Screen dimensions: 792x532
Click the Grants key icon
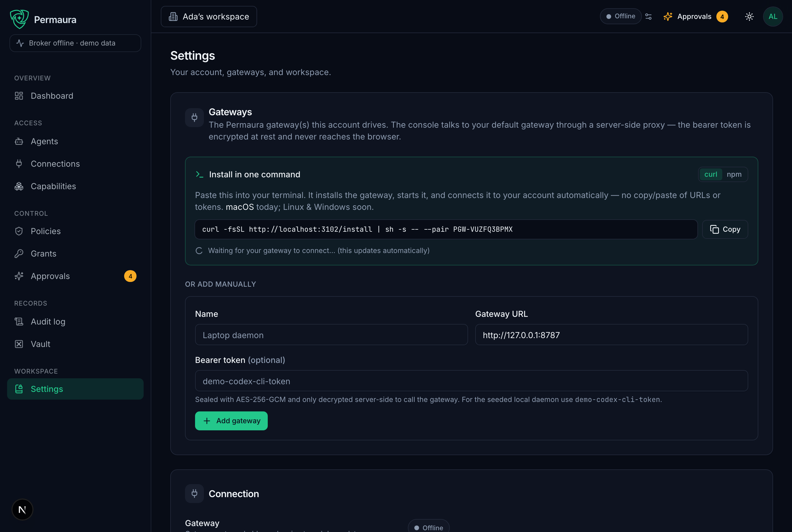[x=19, y=254]
